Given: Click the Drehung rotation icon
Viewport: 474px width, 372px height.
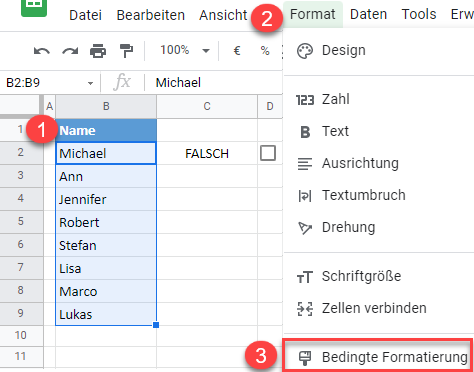Looking at the screenshot, I should [305, 228].
